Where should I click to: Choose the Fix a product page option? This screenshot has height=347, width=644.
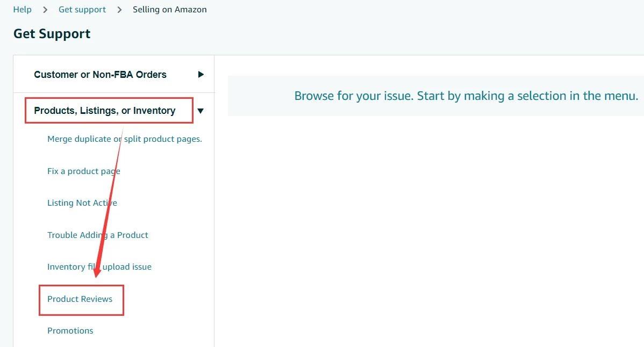(83, 171)
